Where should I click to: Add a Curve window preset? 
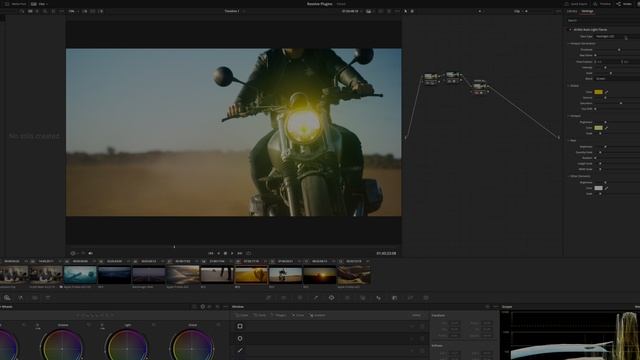point(298,315)
